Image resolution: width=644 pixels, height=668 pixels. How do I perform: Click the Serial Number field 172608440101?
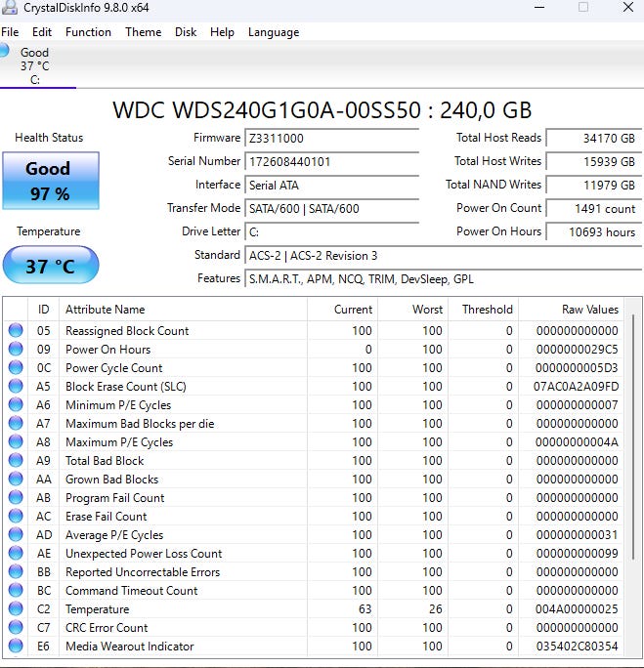point(331,162)
